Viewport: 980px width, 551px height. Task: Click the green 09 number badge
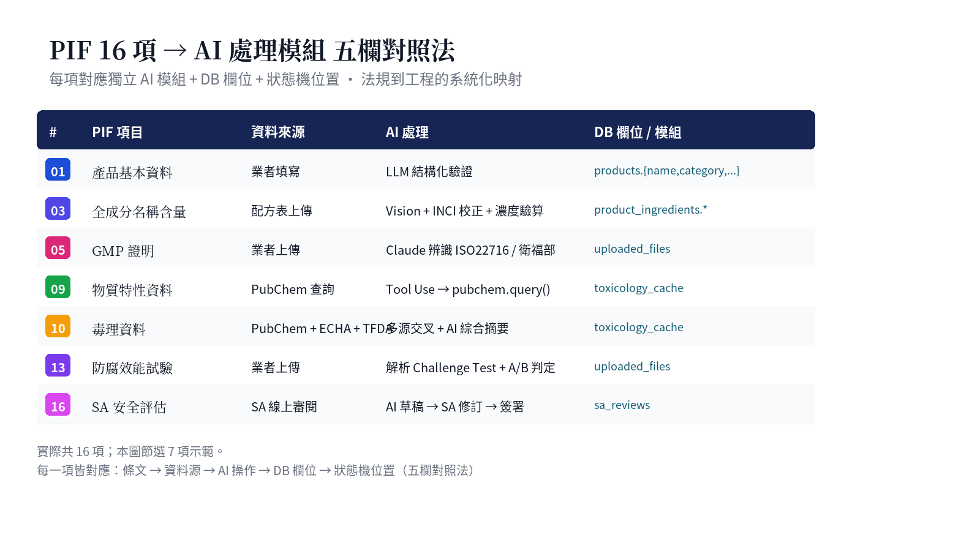pyautogui.click(x=58, y=287)
